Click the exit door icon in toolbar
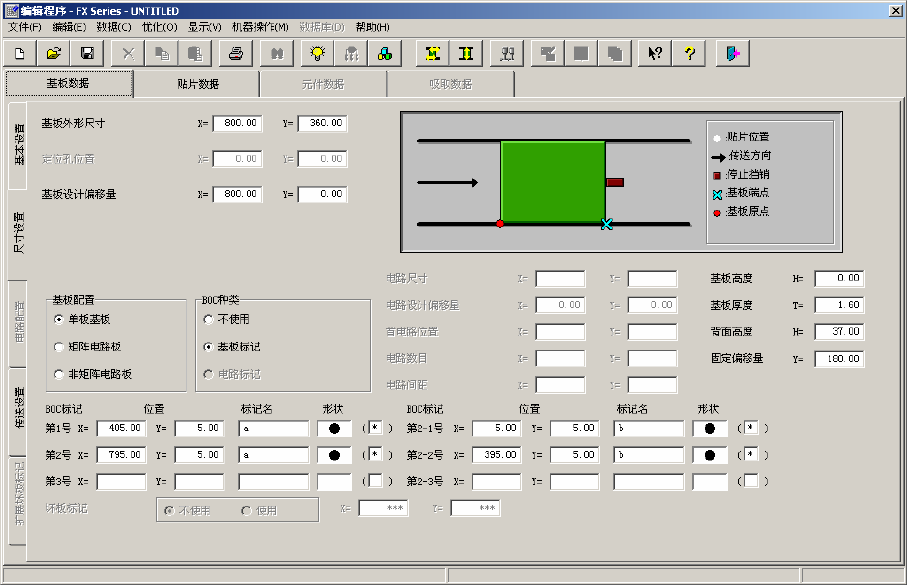Image resolution: width=907 pixels, height=585 pixels. (734, 53)
